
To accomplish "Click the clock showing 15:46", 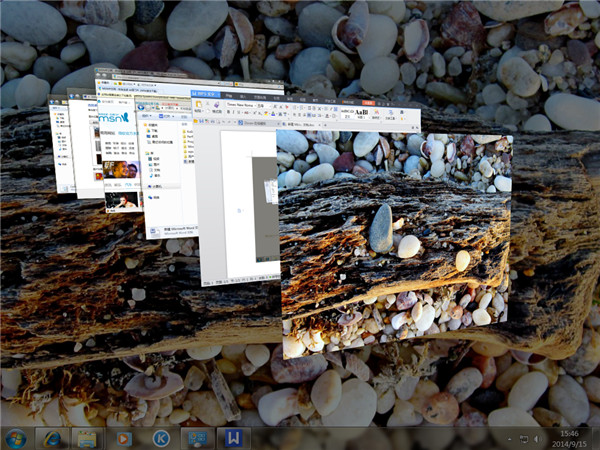I will pos(570,438).
